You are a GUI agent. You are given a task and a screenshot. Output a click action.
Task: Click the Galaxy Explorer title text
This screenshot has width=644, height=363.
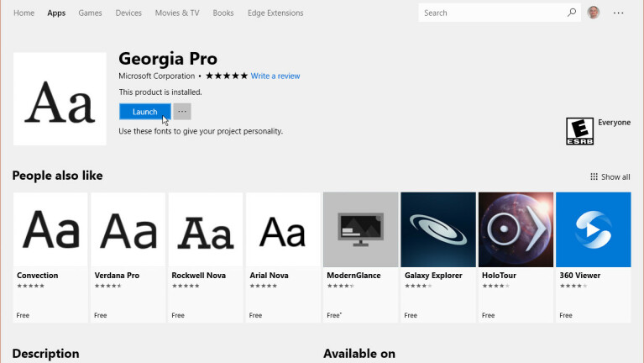433,276
